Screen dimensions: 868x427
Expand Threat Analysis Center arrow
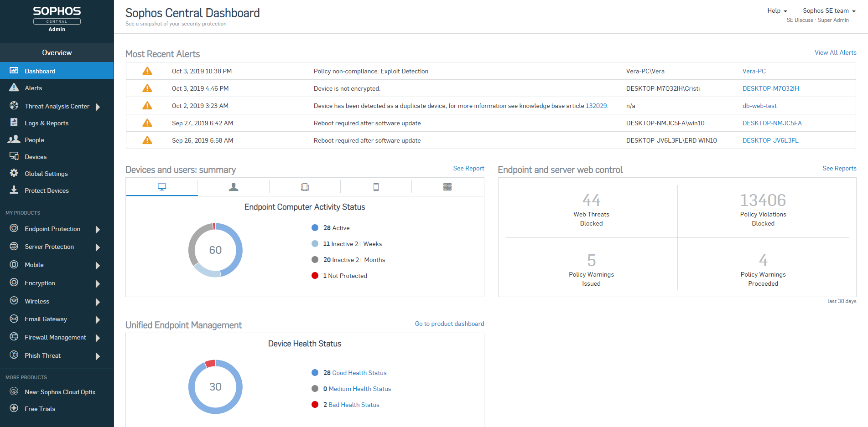[98, 107]
